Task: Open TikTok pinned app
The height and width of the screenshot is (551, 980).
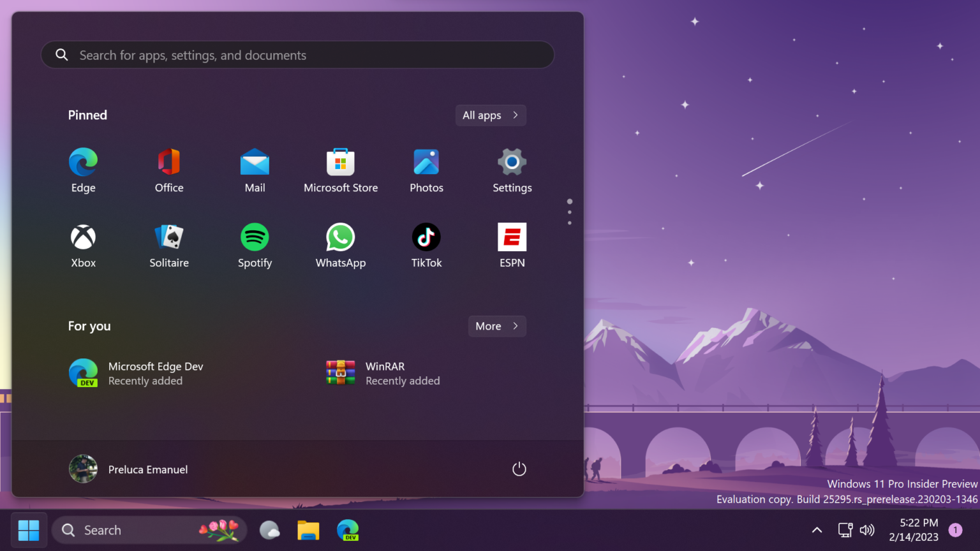Action: 426,245
